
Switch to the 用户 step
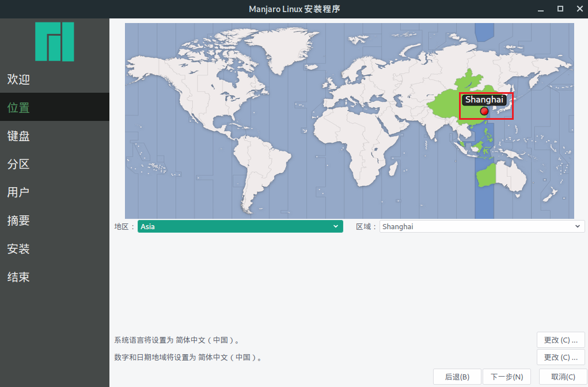(x=18, y=192)
